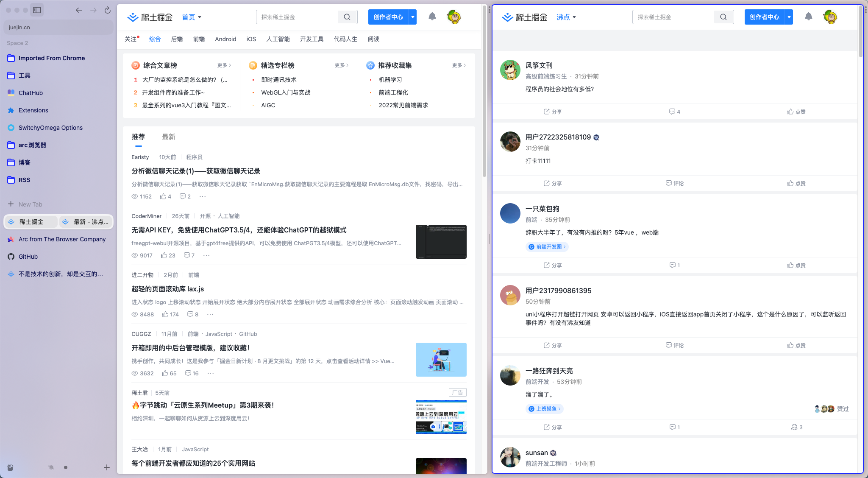Expand the 沸点 navigation dropdown
This screenshot has height=478, width=868.
[x=566, y=17]
